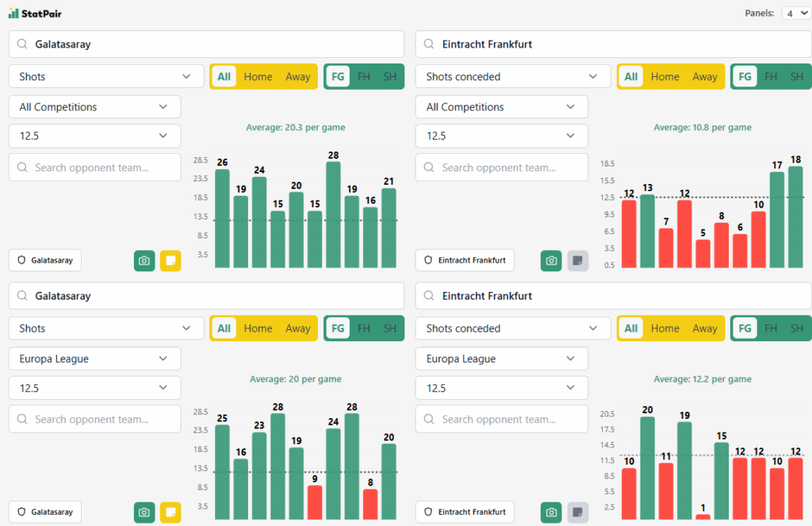The width and height of the screenshot is (812, 526).
Task: Click the Eintracht Frankfurt chip in All Competitions panel
Action: pos(465,260)
